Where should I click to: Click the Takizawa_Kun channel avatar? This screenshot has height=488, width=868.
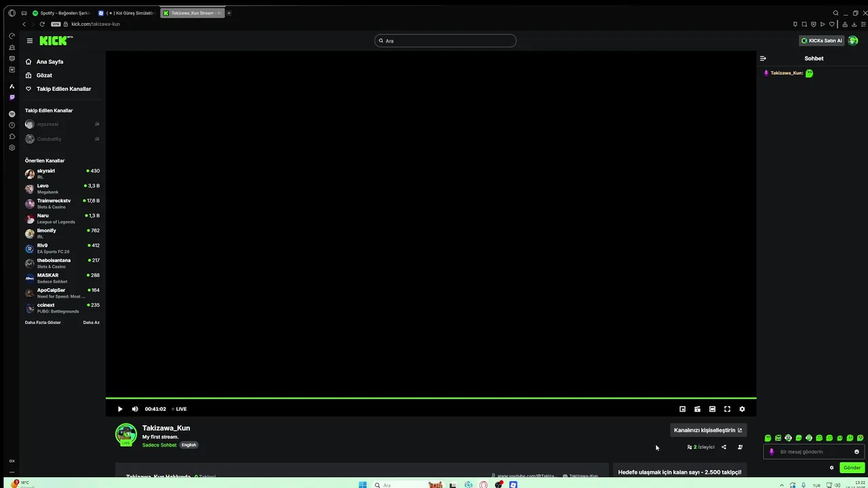point(126,434)
